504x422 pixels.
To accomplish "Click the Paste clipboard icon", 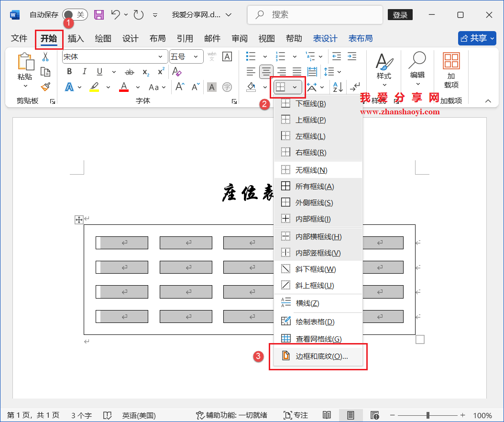I will pos(26,61).
